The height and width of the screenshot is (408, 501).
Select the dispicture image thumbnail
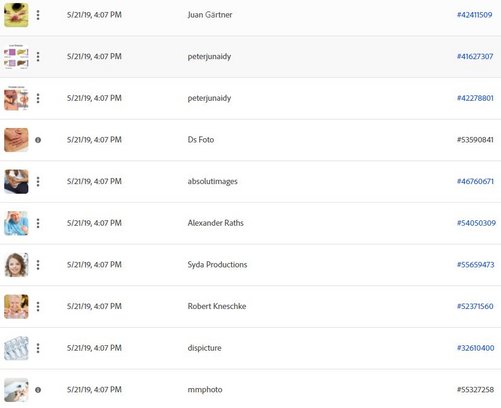click(x=16, y=348)
